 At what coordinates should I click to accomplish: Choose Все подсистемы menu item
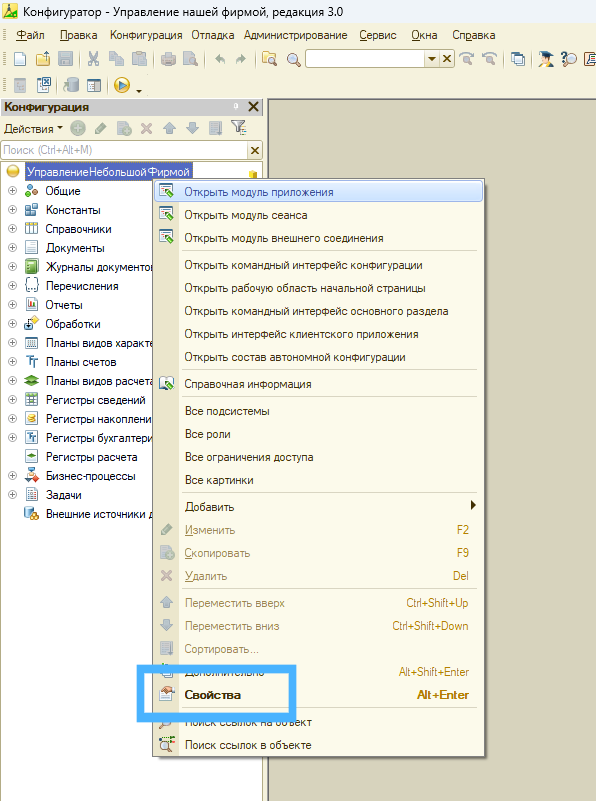[319, 411]
